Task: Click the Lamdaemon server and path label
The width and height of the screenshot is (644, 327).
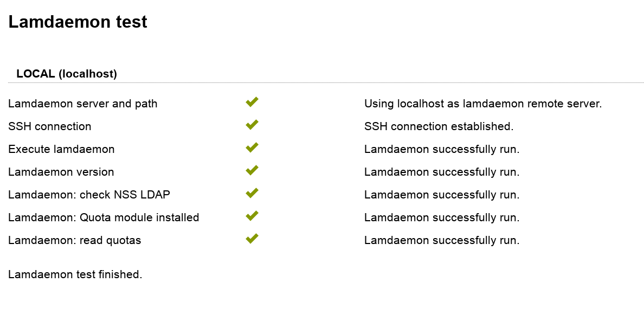Action: coord(83,104)
